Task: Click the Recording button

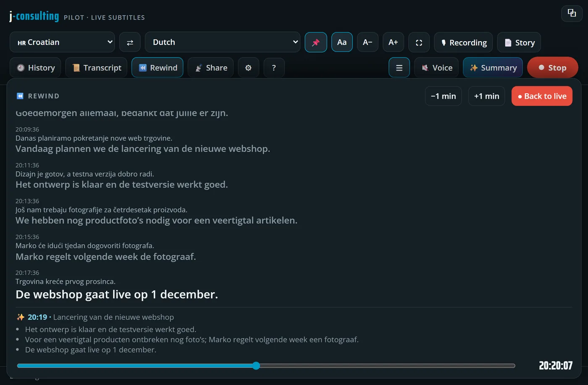Action: click(x=463, y=42)
